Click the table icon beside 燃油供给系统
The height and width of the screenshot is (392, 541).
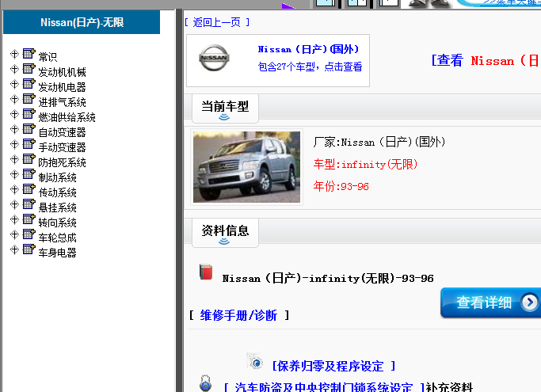point(29,113)
